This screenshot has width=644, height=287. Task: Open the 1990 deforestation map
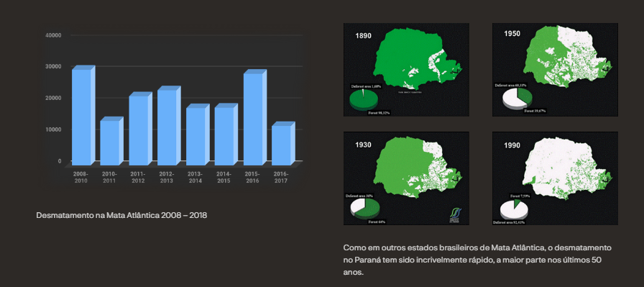(555, 178)
